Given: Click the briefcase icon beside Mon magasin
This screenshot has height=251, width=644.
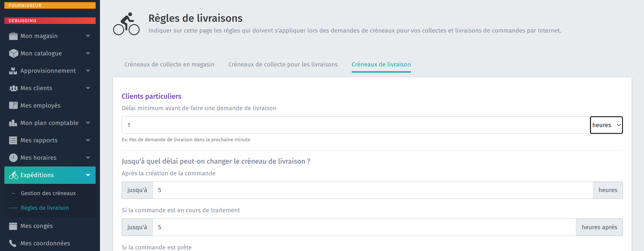Looking at the screenshot, I should [13, 36].
